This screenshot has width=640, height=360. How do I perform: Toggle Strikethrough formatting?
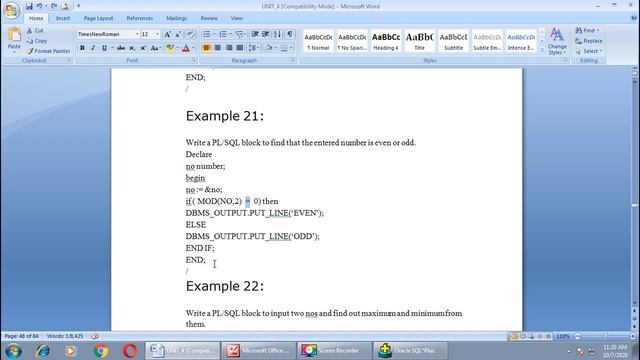click(121, 48)
